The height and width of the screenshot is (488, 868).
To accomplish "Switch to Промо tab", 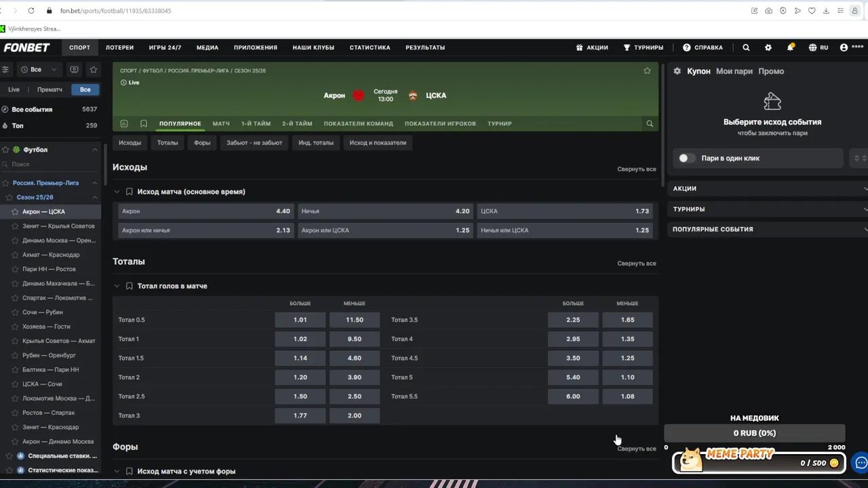I will 771,71.
